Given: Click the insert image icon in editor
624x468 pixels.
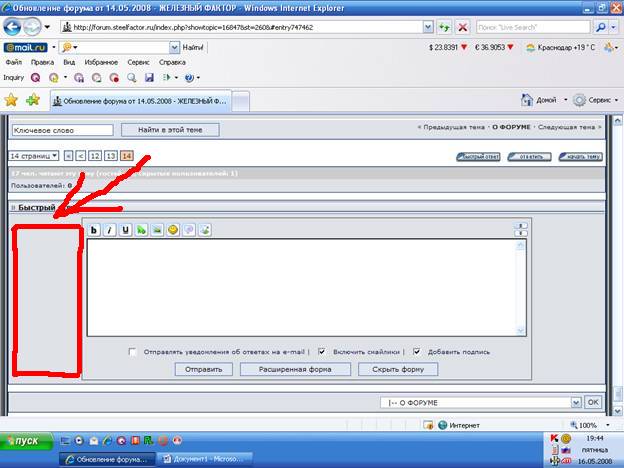Looking at the screenshot, I should (156, 229).
